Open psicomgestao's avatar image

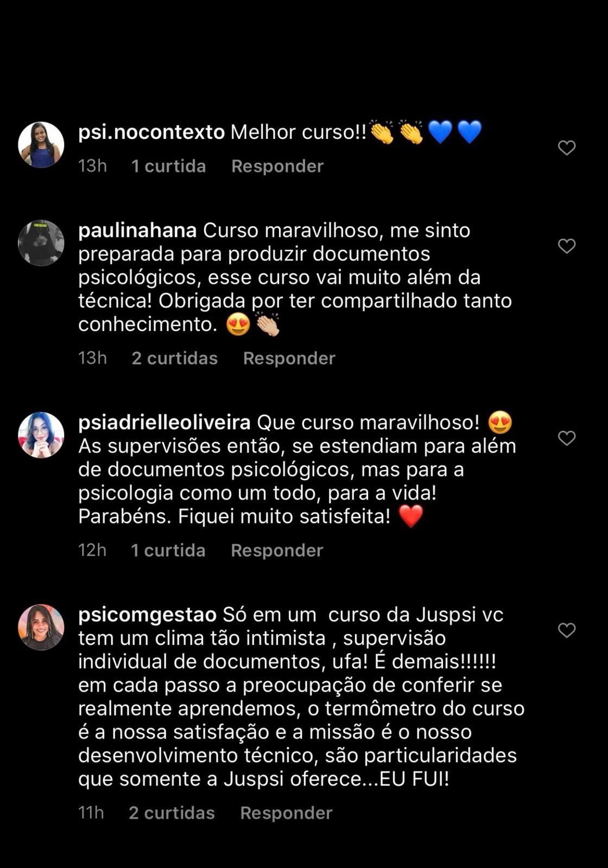pyautogui.click(x=41, y=627)
